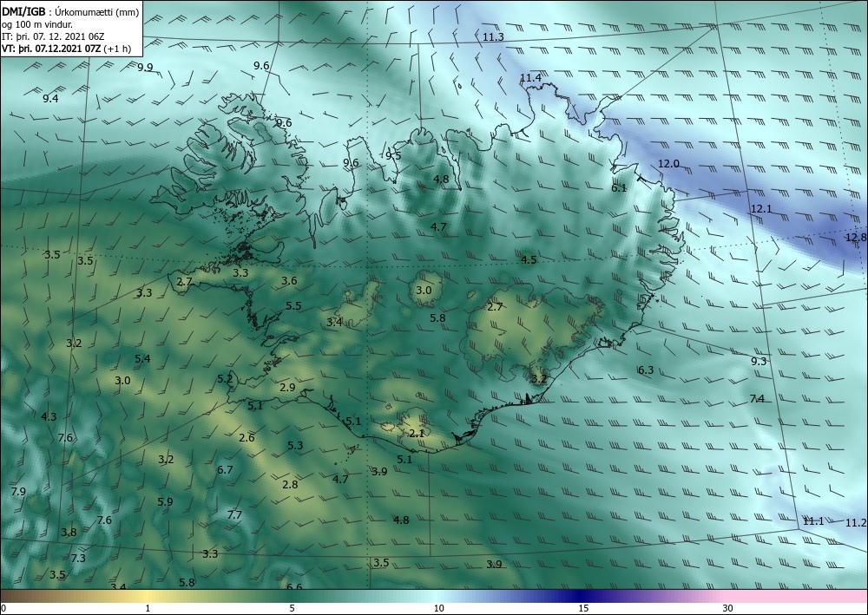Click the map value 5.5
This screenshot has width=868, height=615.
coord(294,306)
